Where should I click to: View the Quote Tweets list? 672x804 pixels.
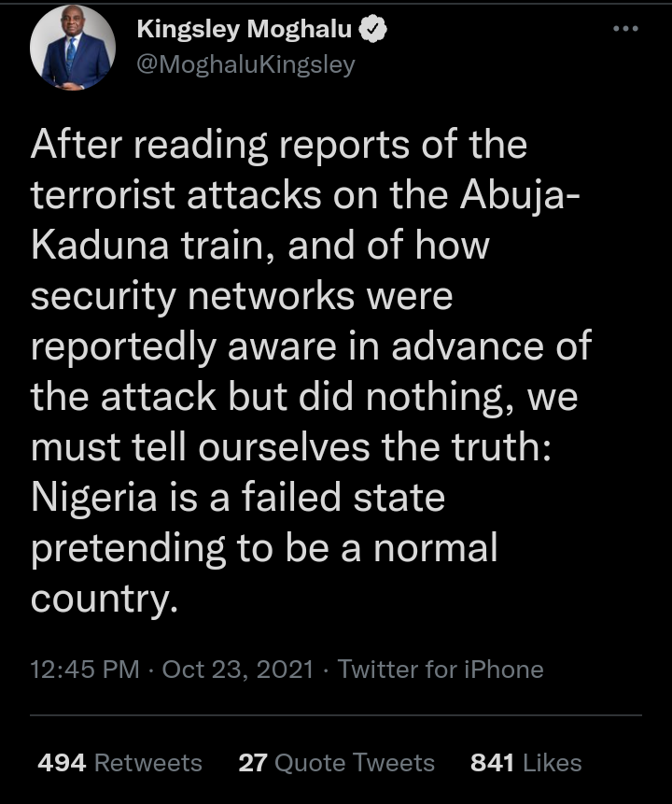(x=355, y=763)
